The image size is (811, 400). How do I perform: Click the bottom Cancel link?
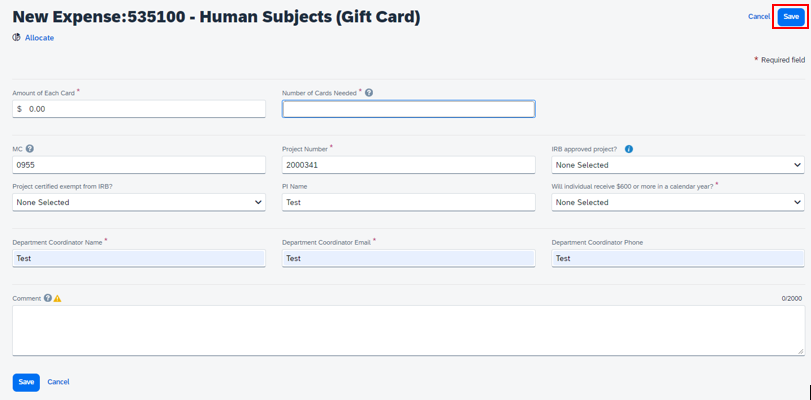click(x=58, y=382)
